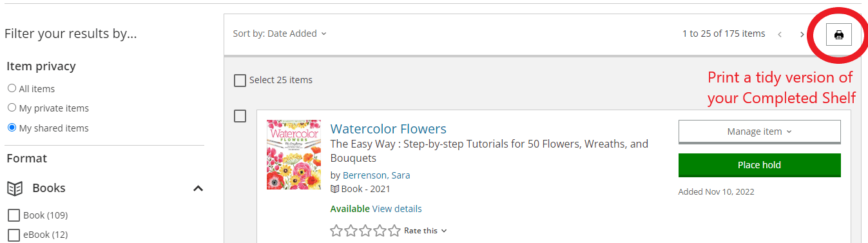868x243 pixels.
Task: Rate Watercolor Flowers with second star
Action: [x=351, y=230]
